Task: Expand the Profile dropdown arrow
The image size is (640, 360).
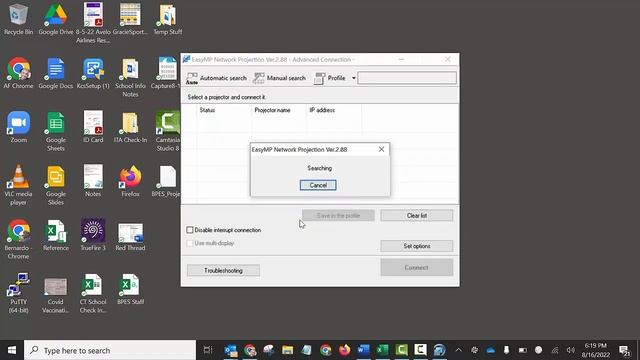Action: point(353,78)
